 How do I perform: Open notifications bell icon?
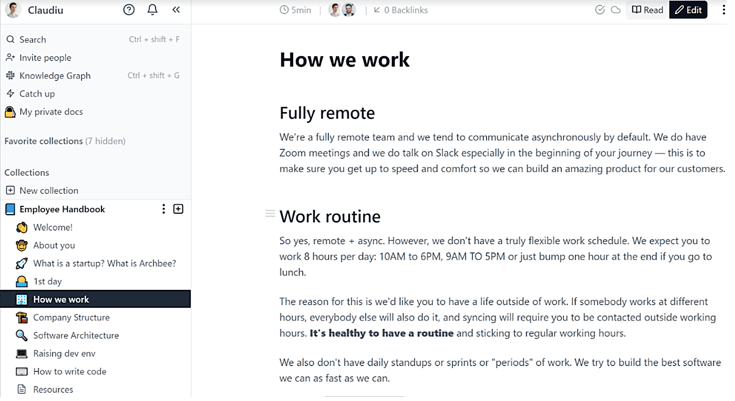152,10
